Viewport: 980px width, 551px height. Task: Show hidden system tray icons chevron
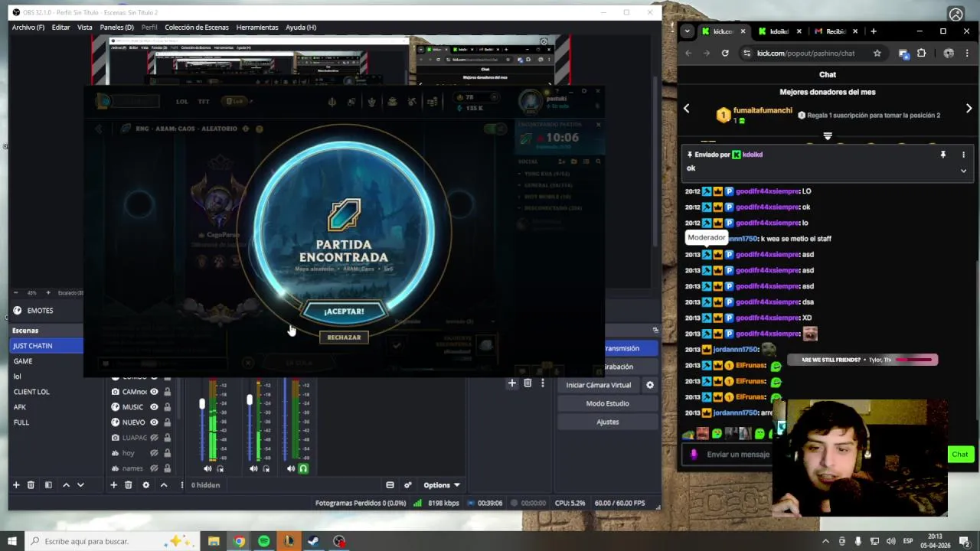825,541
